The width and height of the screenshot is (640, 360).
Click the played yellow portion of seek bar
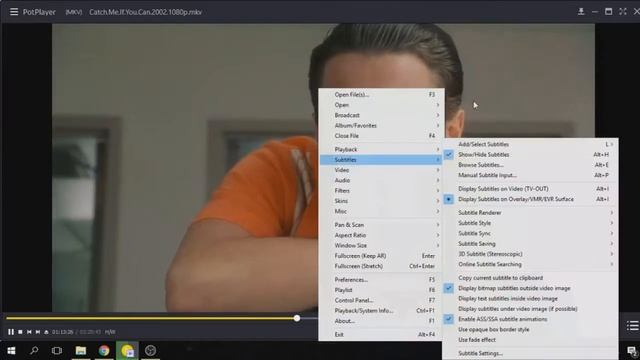tap(149, 318)
